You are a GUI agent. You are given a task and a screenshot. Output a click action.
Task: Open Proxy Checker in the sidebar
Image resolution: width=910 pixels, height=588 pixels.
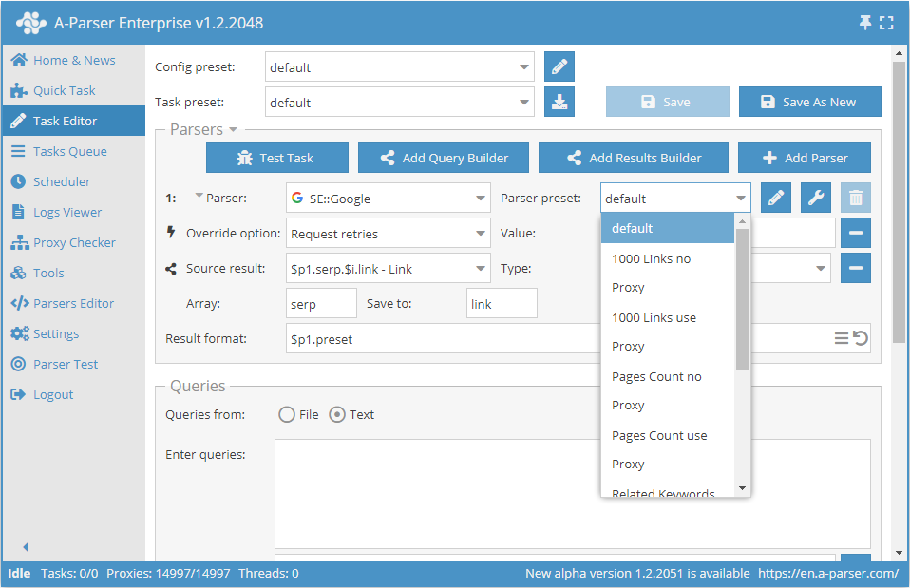[x=74, y=242]
